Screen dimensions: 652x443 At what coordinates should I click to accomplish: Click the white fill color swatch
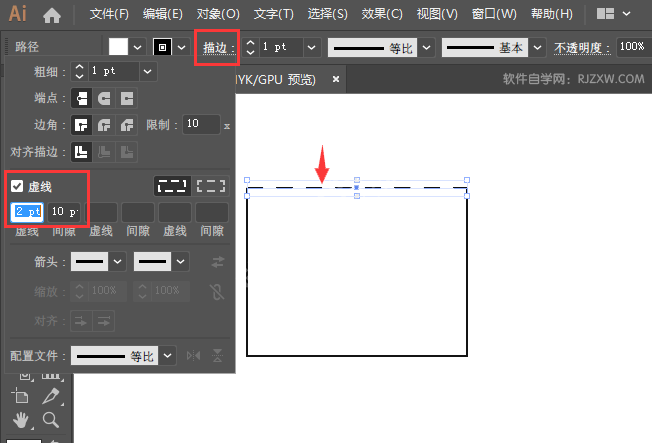(x=118, y=47)
